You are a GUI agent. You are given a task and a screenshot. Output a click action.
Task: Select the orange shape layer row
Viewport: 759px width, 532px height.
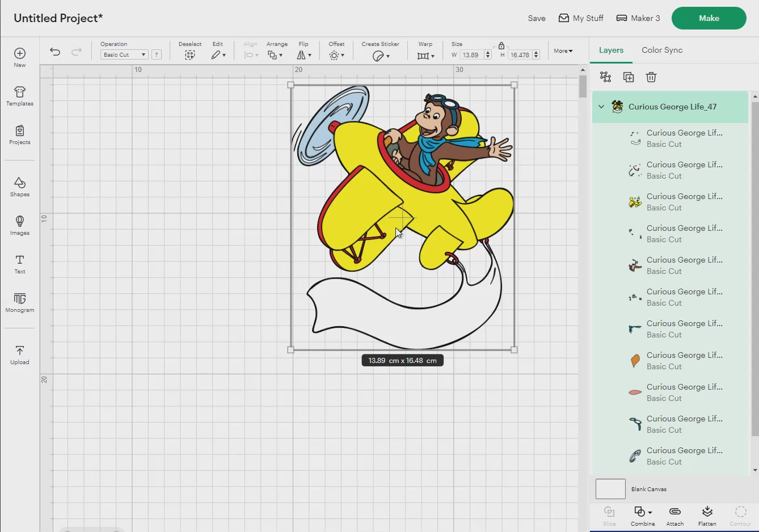click(670, 361)
